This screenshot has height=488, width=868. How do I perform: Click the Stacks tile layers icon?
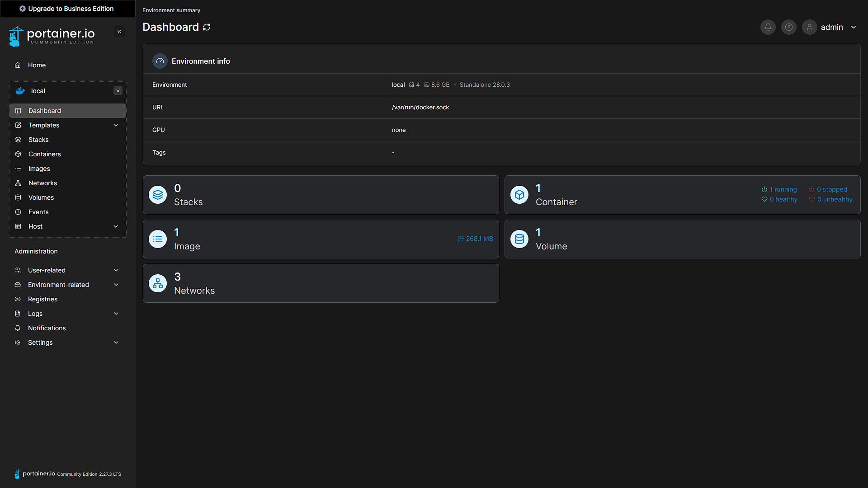pos(158,195)
